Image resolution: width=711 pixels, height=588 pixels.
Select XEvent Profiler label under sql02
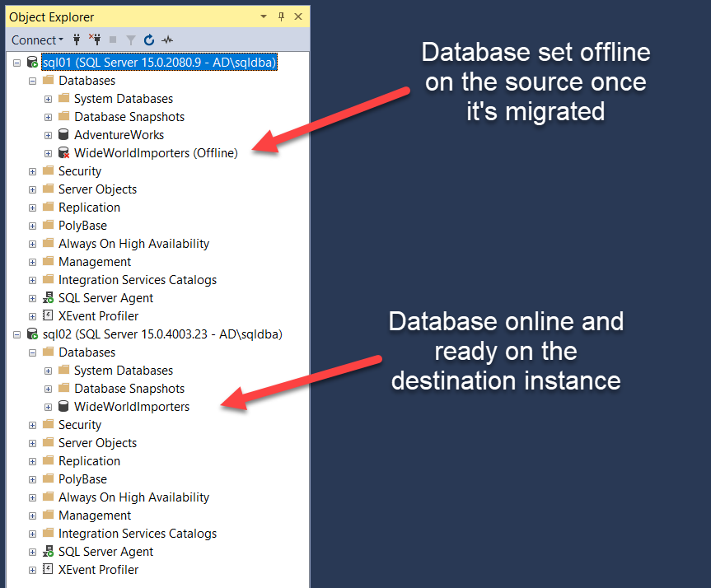(x=98, y=570)
